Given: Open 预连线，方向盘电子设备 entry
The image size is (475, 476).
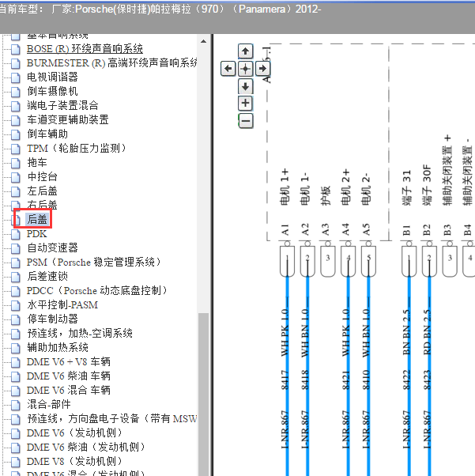Looking at the screenshot, I should pos(112,420).
